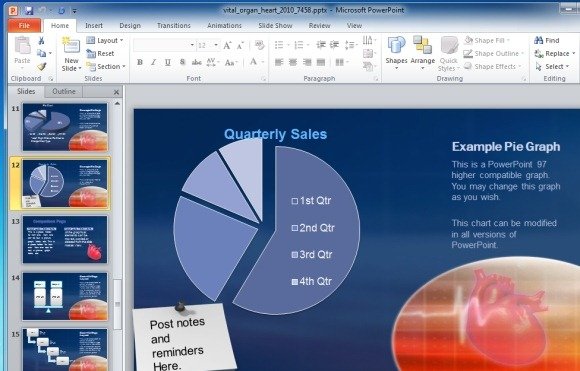This screenshot has width=580, height=371.
Task: Click the Save icon in title bar
Action: coord(29,10)
